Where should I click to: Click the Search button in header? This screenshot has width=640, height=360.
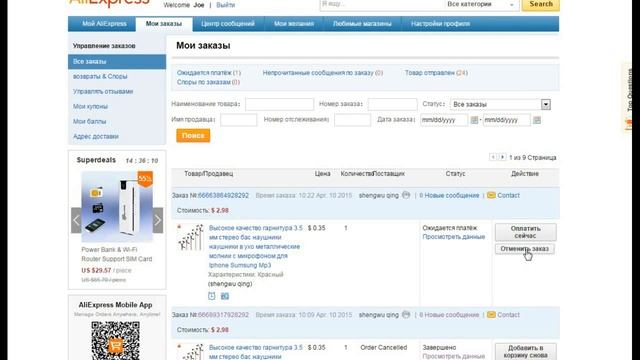[541, 4]
